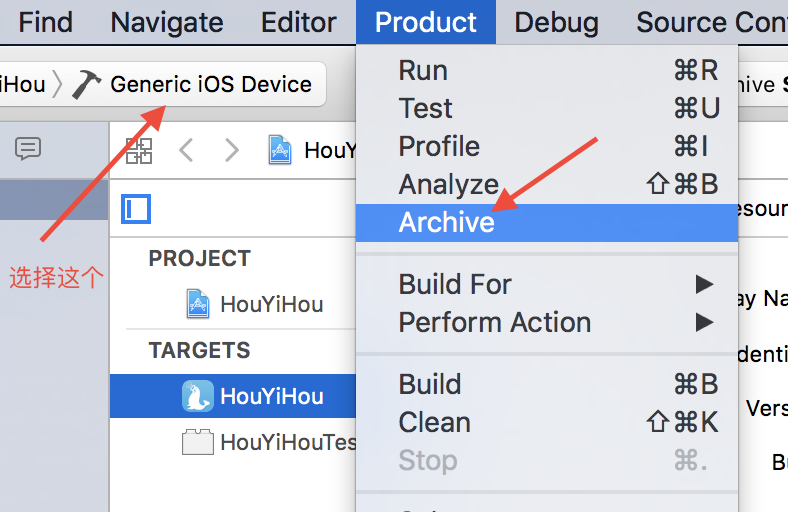Select Generic iOS Device destination

coord(211,85)
